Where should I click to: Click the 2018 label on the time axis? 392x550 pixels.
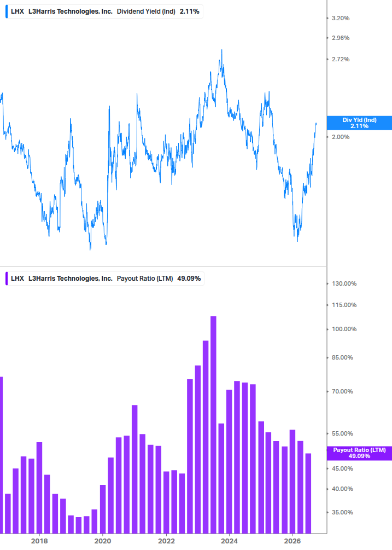click(39, 541)
